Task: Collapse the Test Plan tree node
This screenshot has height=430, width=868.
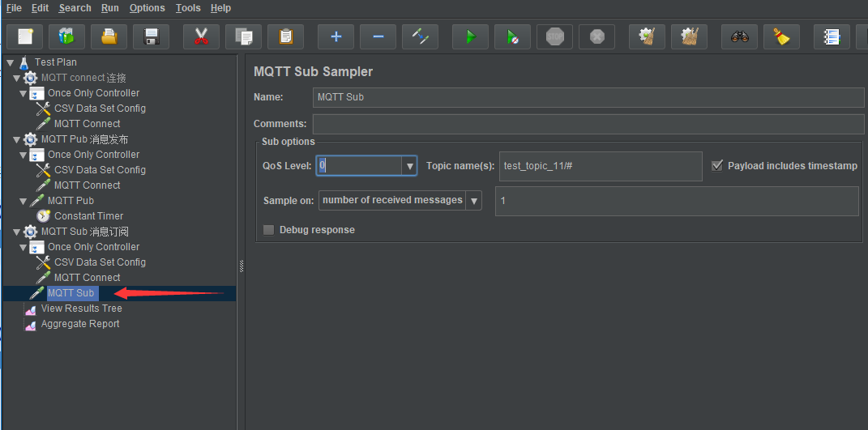Action: point(11,62)
